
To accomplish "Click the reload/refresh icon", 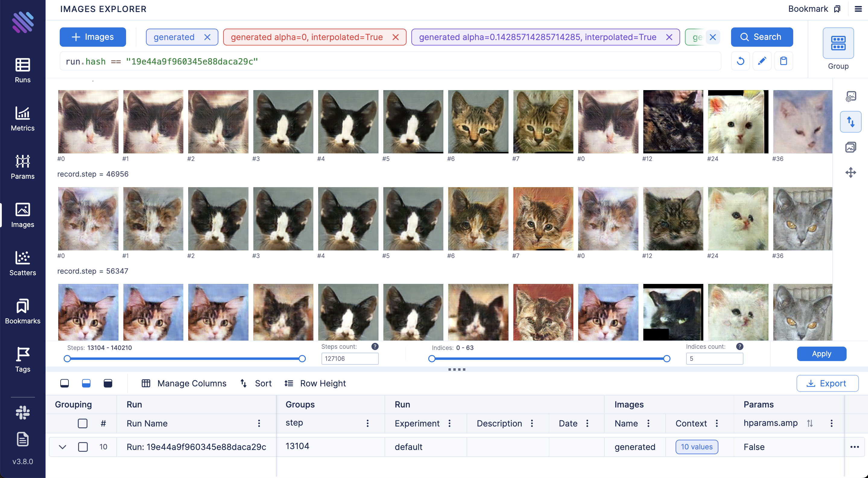I will (x=740, y=61).
